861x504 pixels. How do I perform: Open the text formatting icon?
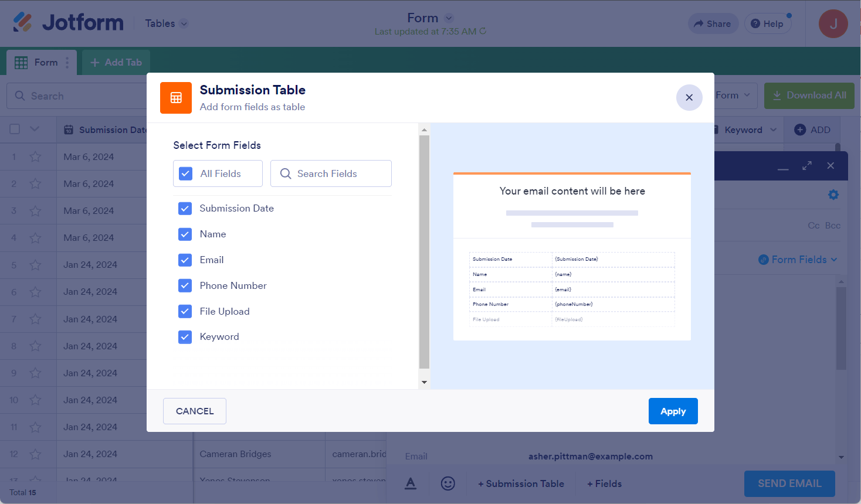tap(411, 483)
